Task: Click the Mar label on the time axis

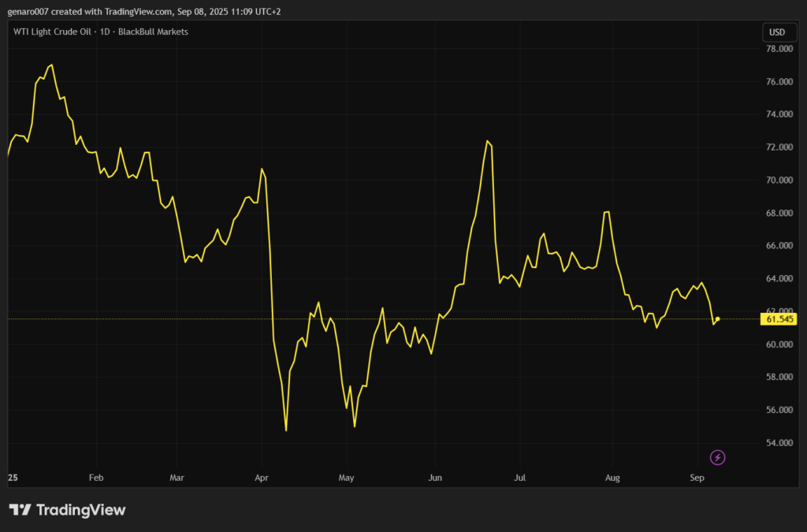Action: point(177,478)
